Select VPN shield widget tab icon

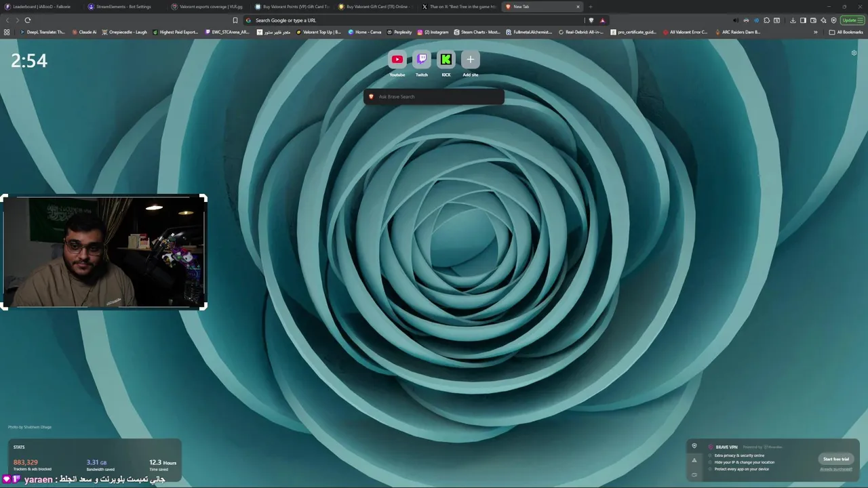[694, 446]
